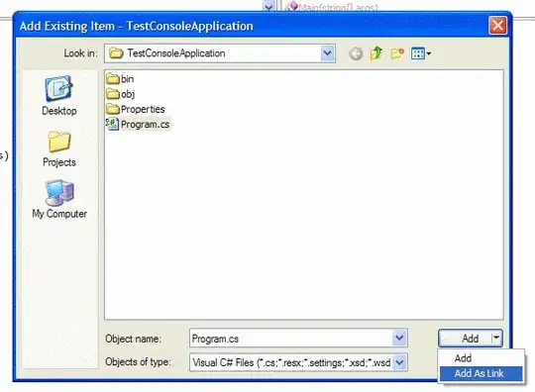Close the Add Existing Item dialog
Image resolution: width=535 pixels, height=392 pixels.
[497, 26]
